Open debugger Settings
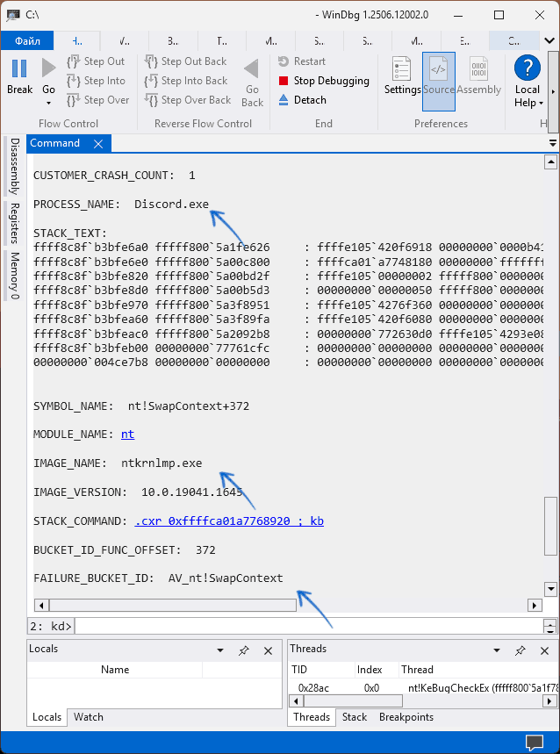 point(403,75)
